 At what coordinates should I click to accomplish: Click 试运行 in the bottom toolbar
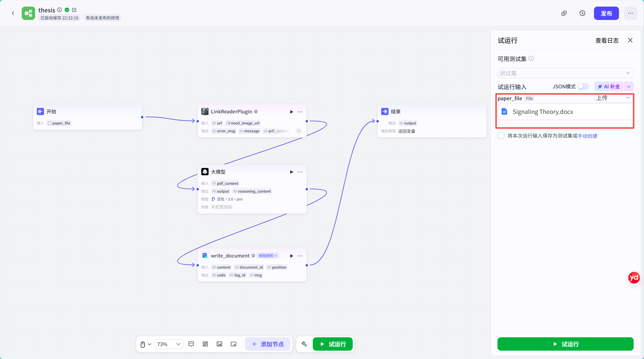[x=332, y=344]
